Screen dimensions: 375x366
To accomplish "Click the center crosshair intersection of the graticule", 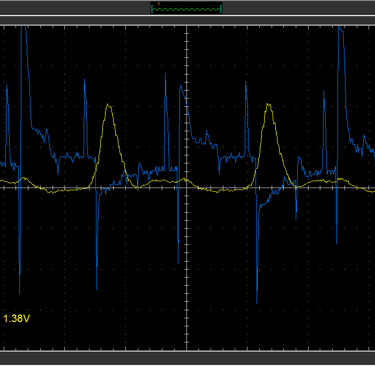I will pyautogui.click(x=187, y=187).
